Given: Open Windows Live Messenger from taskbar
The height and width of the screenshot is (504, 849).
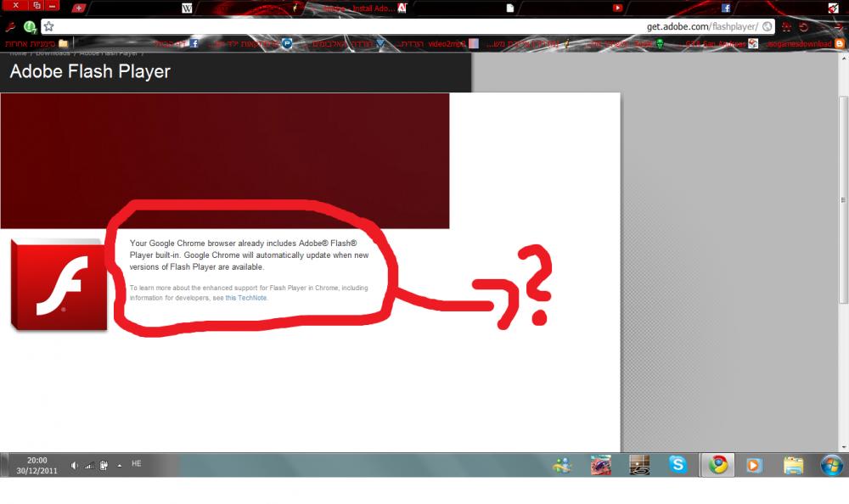Looking at the screenshot, I should (563, 465).
